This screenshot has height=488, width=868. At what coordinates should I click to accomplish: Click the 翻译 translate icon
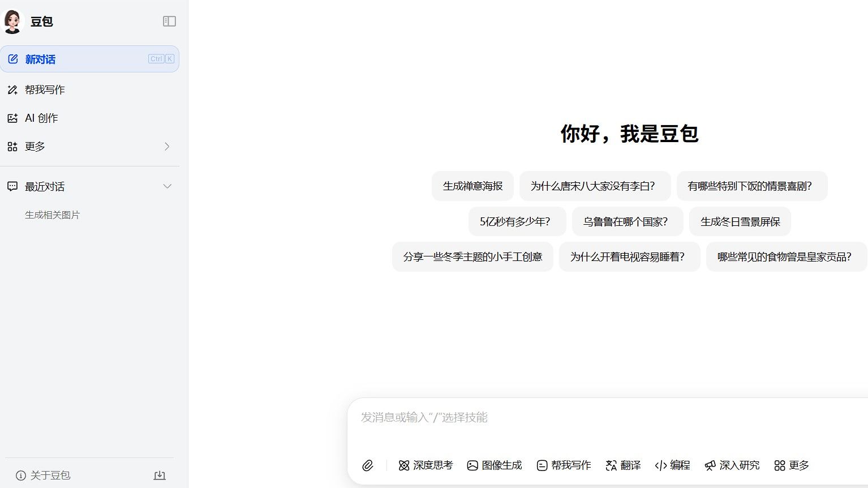(x=611, y=465)
